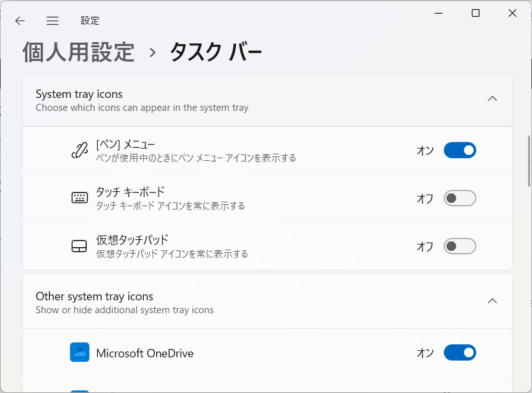
Task: Click 'Show or hide additional system tray icons'
Action: click(x=124, y=310)
